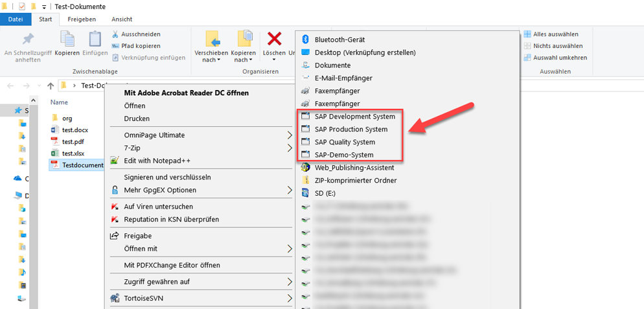Click An Schnellzugriff anheften pin icon
The image size is (644, 309).
(28, 39)
